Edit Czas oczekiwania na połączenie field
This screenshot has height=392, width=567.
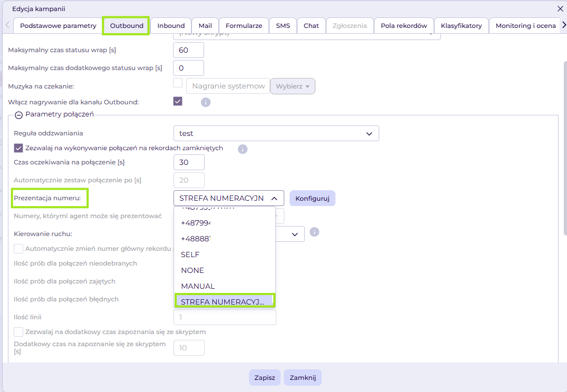[x=189, y=162]
